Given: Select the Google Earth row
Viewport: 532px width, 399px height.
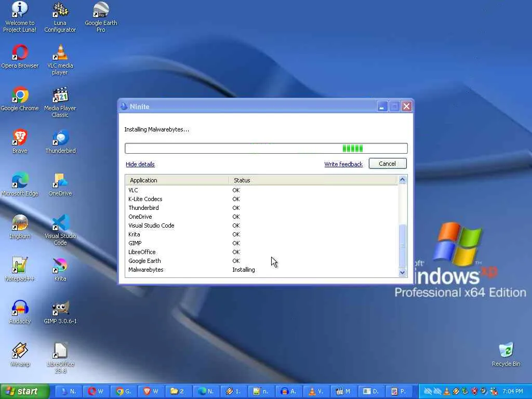Looking at the screenshot, I should point(261,261).
